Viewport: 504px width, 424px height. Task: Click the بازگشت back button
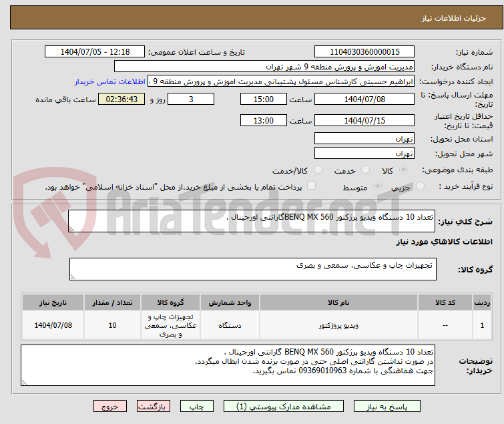[x=153, y=407]
